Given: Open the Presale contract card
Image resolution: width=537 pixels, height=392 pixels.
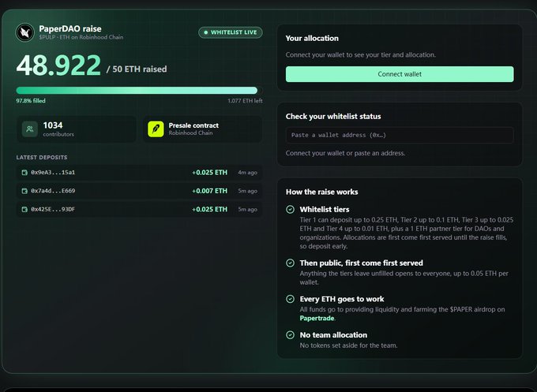Looking at the screenshot, I should click(202, 129).
